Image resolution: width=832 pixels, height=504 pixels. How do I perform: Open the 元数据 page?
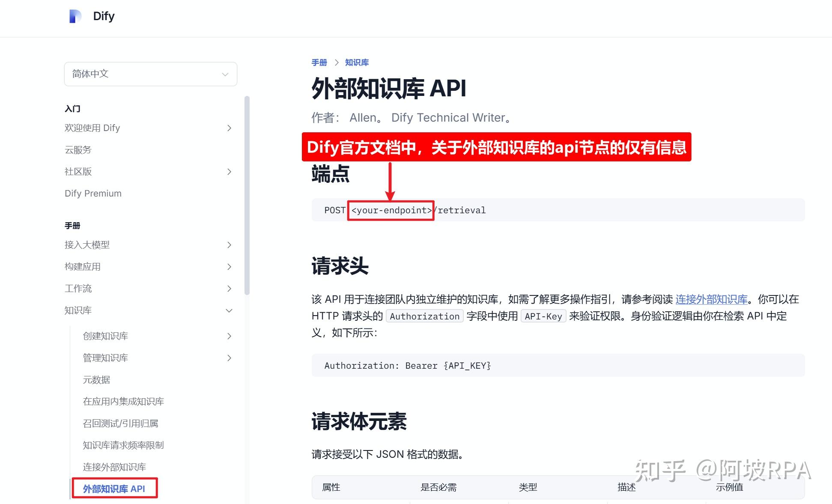96,379
